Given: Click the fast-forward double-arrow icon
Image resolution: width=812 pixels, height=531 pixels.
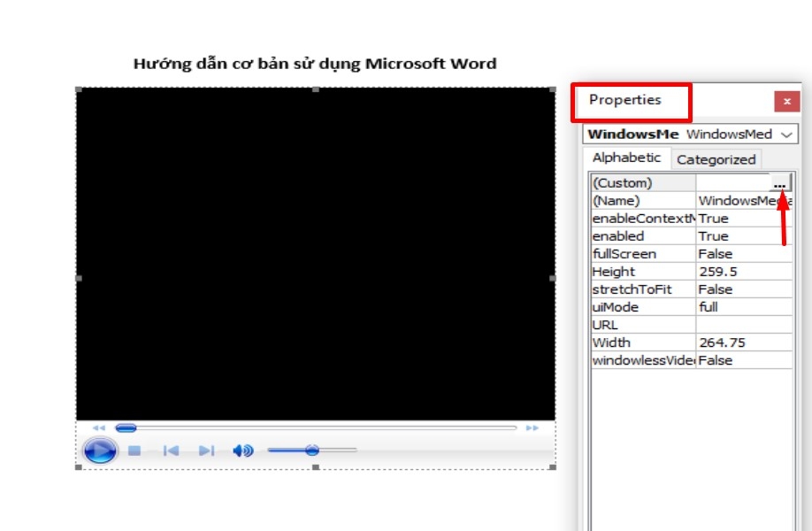Looking at the screenshot, I should tap(532, 428).
